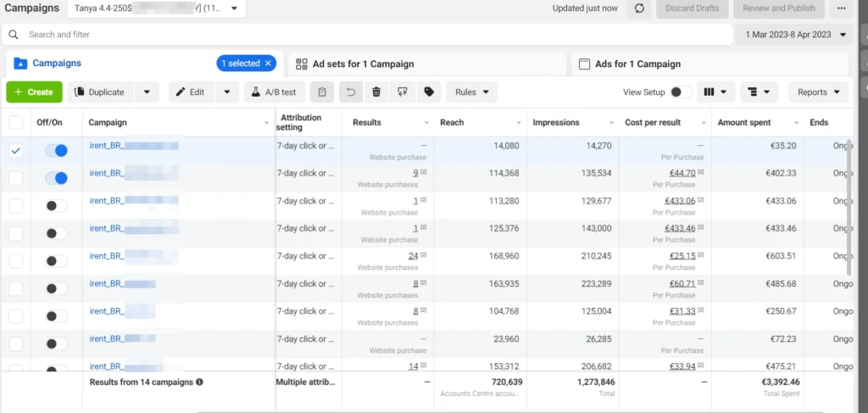The width and height of the screenshot is (868, 413).
Task: Uncheck the selected first campaign checkbox
Action: [16, 151]
